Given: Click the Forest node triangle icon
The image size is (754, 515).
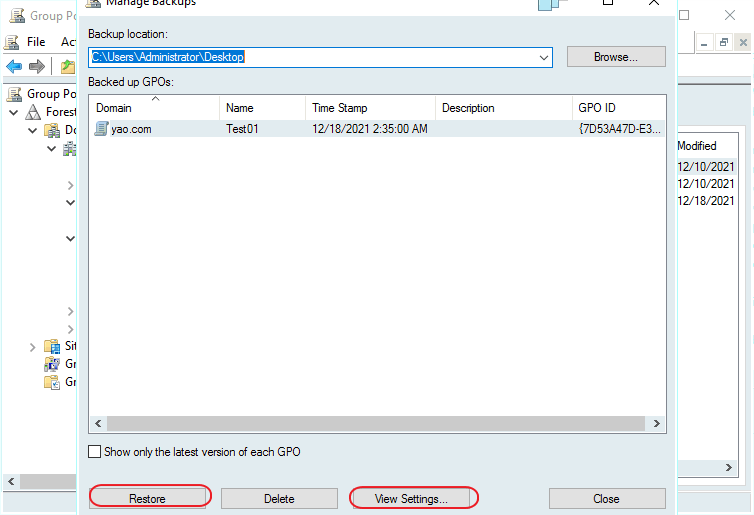Looking at the screenshot, I should (x=33, y=112).
